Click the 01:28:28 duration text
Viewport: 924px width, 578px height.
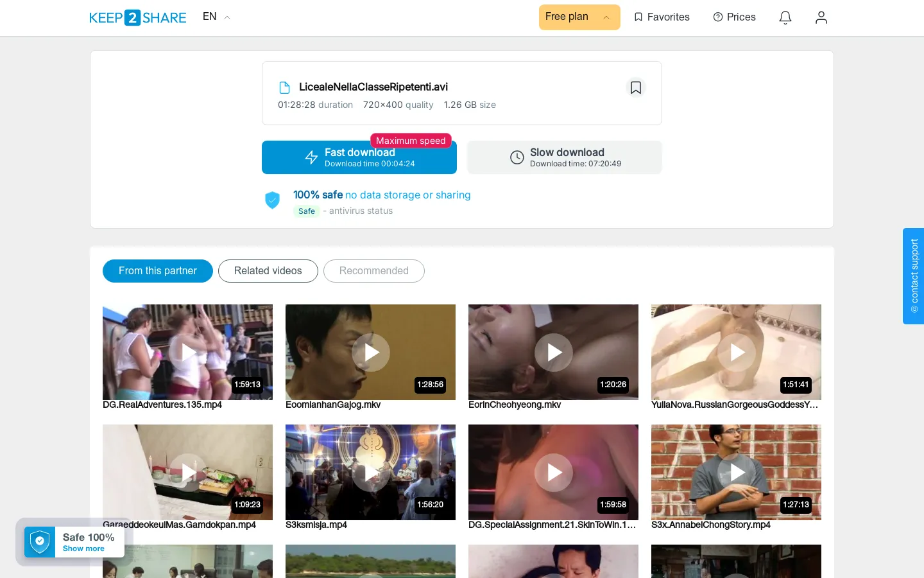315,105
